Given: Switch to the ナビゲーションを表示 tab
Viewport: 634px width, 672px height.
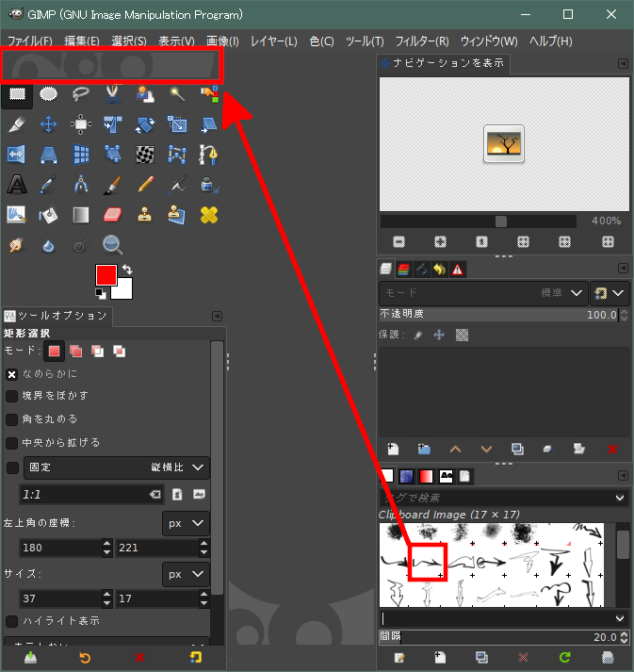Looking at the screenshot, I should pyautogui.click(x=443, y=63).
